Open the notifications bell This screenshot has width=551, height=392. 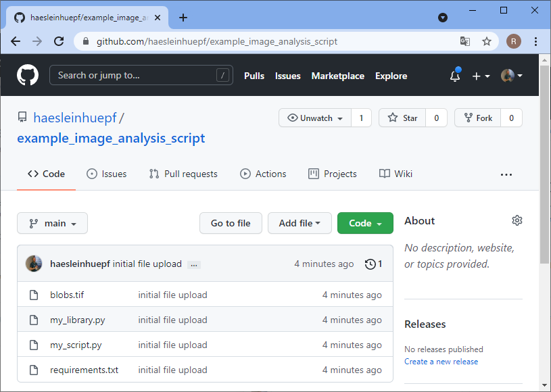point(455,76)
